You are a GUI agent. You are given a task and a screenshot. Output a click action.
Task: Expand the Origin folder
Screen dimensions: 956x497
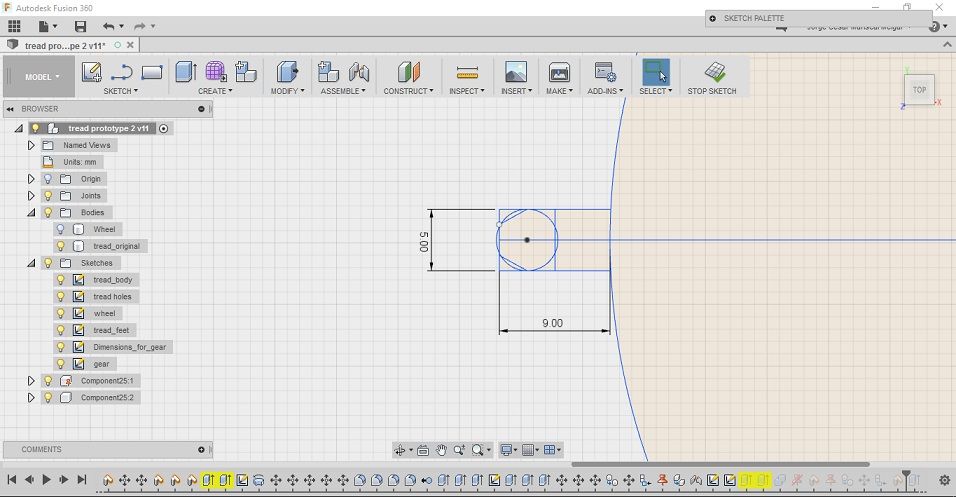pyautogui.click(x=31, y=179)
